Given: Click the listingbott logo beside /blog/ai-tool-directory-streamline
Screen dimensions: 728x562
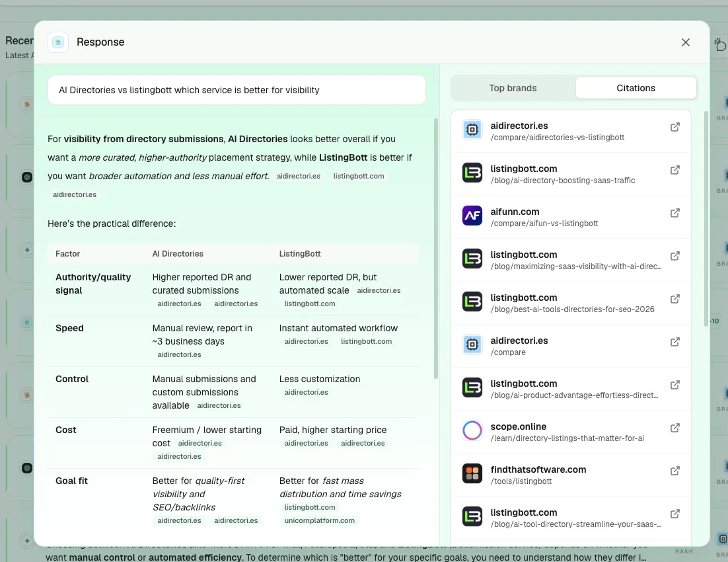Looking at the screenshot, I should (472, 516).
